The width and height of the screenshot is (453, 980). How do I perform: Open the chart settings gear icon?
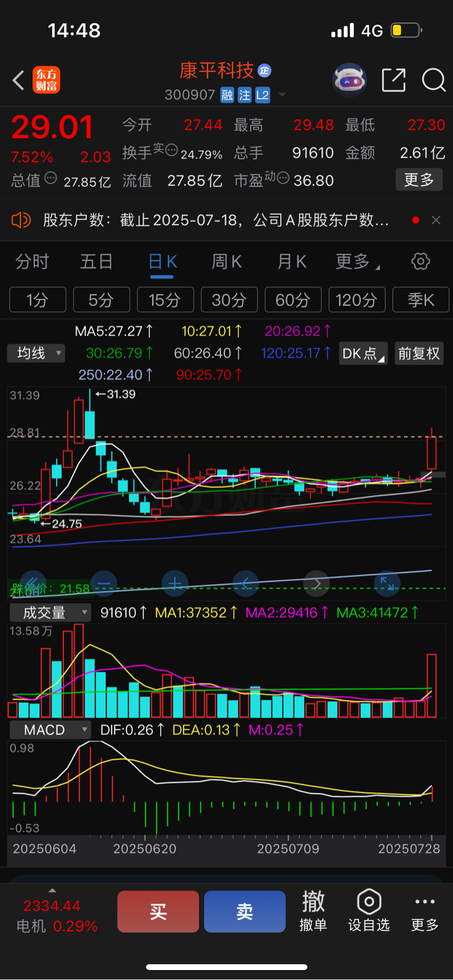[421, 261]
